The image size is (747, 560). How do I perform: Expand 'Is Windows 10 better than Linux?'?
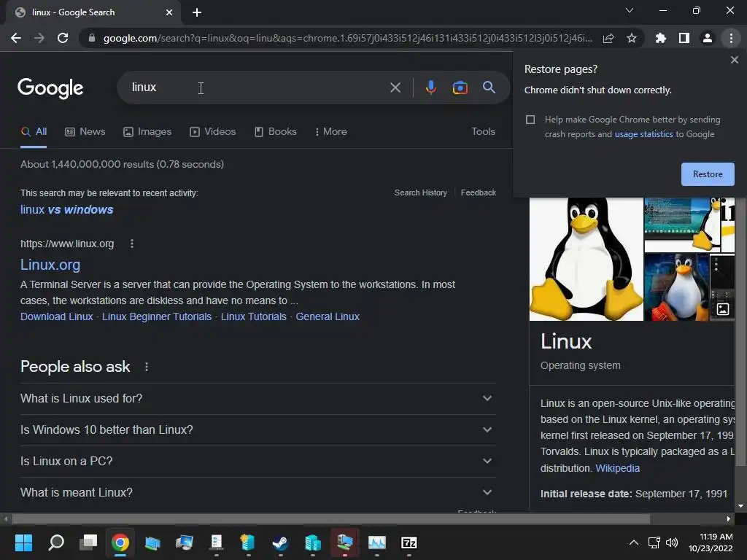[x=258, y=430]
